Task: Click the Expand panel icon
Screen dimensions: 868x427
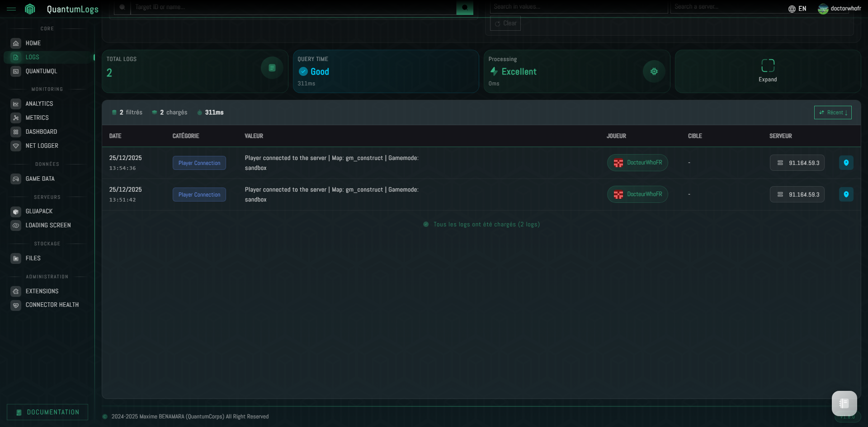Action: pyautogui.click(x=768, y=66)
